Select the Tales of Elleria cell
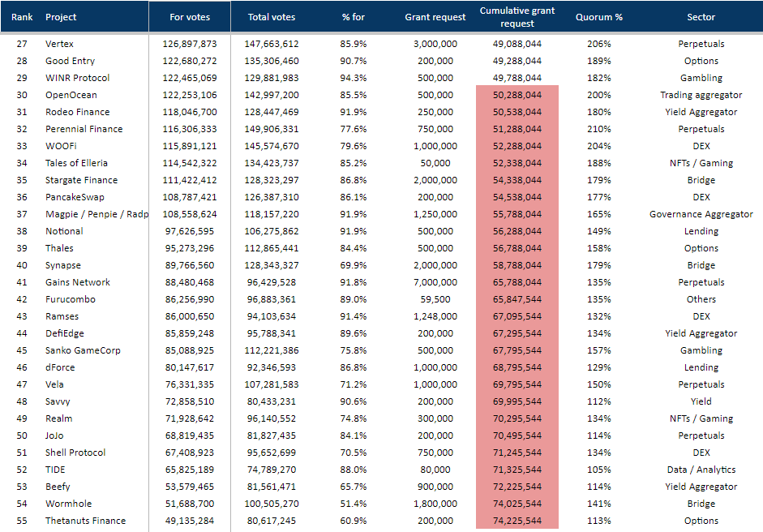 click(x=76, y=163)
